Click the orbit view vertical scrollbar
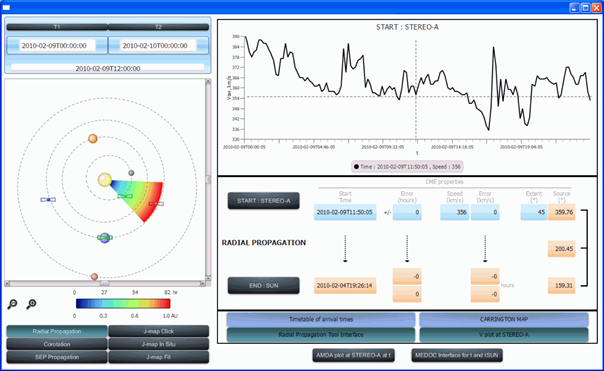Viewport: 604px width, 371px height. pos(208,180)
